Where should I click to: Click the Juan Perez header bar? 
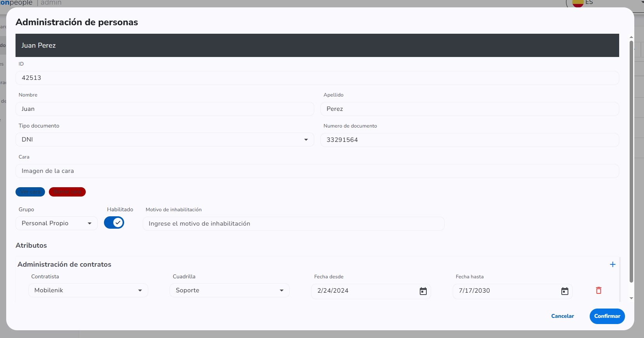pos(317,45)
